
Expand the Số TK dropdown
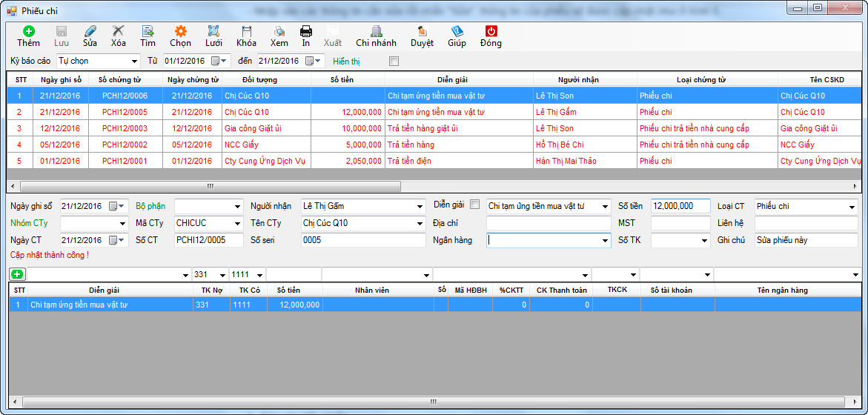click(705, 241)
